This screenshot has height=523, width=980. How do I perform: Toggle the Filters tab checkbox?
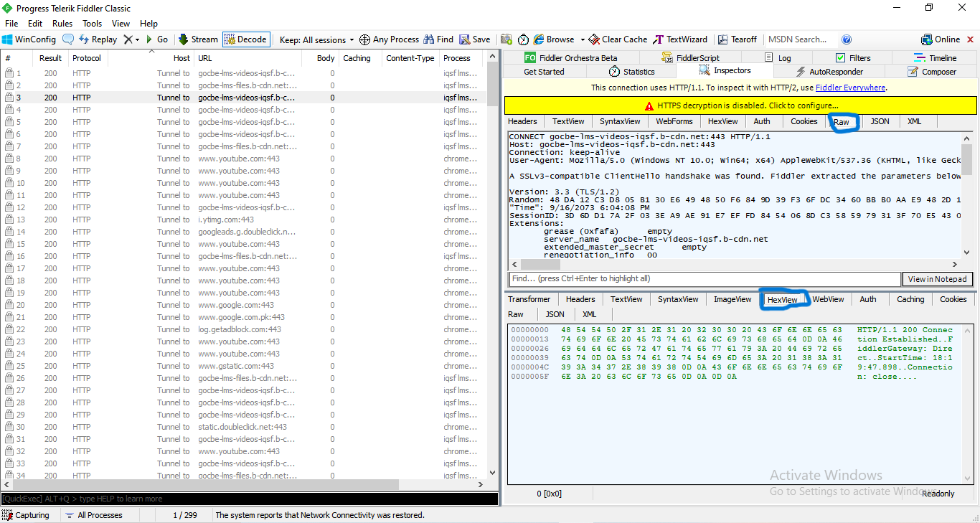pos(841,58)
